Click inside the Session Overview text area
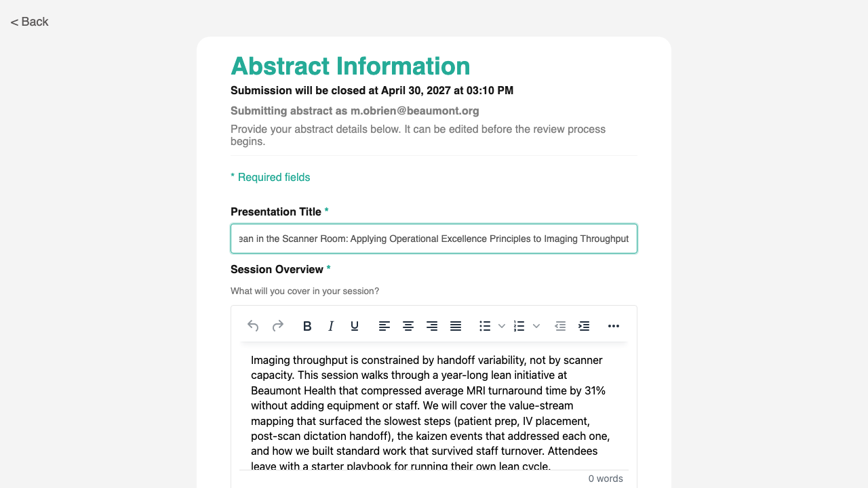868x488 pixels. [x=434, y=407]
